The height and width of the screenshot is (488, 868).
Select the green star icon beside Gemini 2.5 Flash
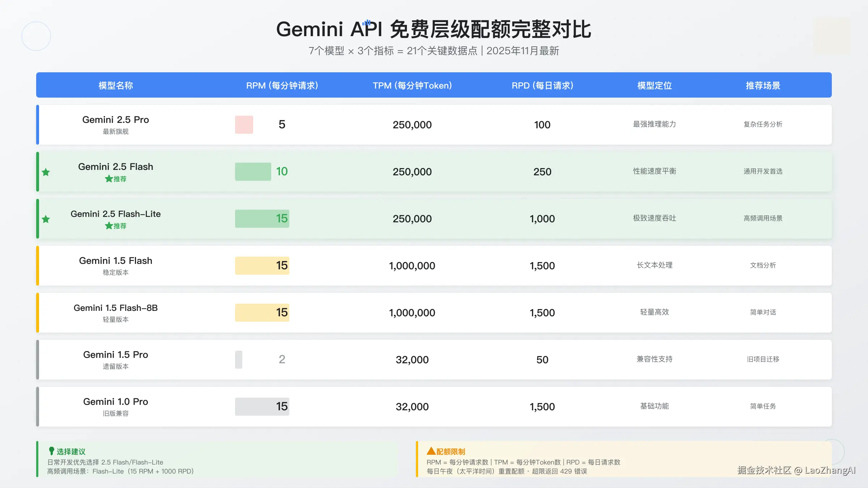46,172
